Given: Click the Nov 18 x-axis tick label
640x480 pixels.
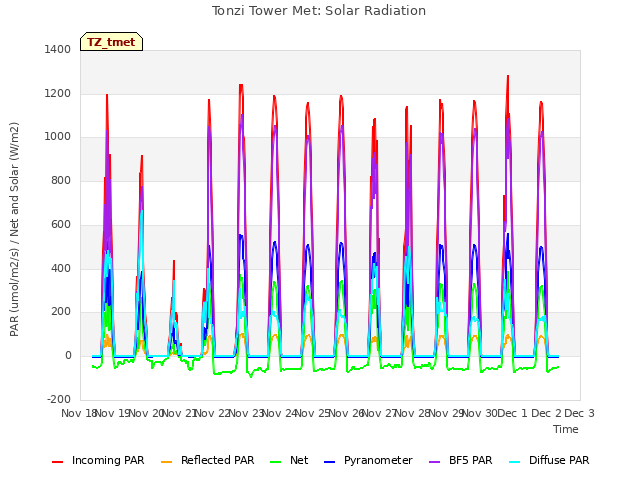Looking at the screenshot, I should point(79,413).
